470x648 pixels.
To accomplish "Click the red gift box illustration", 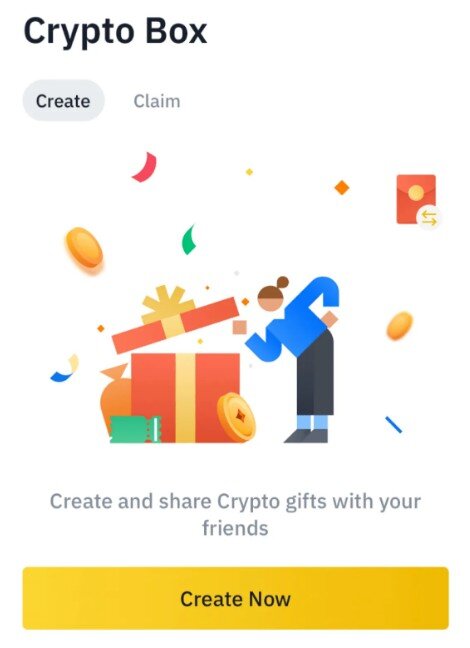I will click(185, 397).
